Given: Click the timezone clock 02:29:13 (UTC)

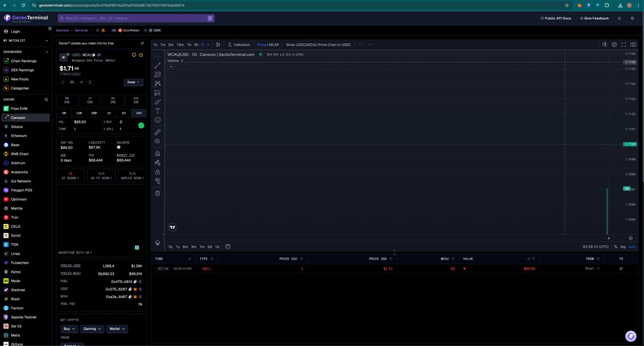Looking at the screenshot, I should [596, 247].
